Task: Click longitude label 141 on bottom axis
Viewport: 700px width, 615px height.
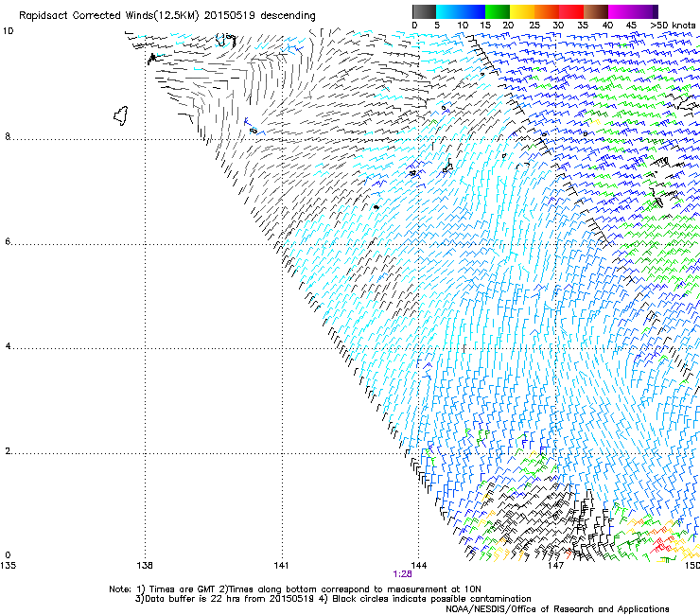Action: point(281,566)
